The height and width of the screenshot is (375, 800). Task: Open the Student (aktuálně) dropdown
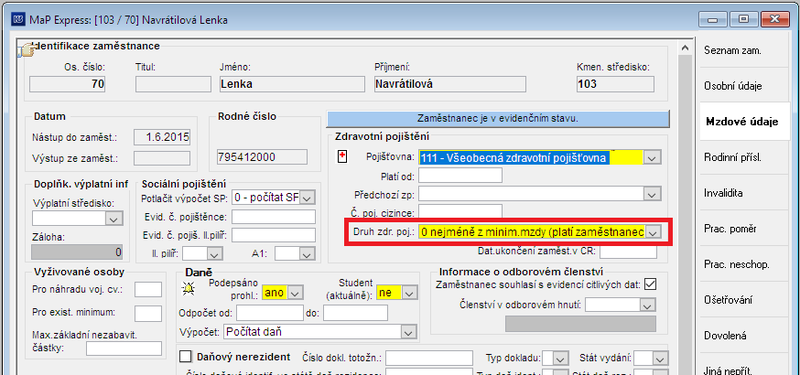(410, 293)
